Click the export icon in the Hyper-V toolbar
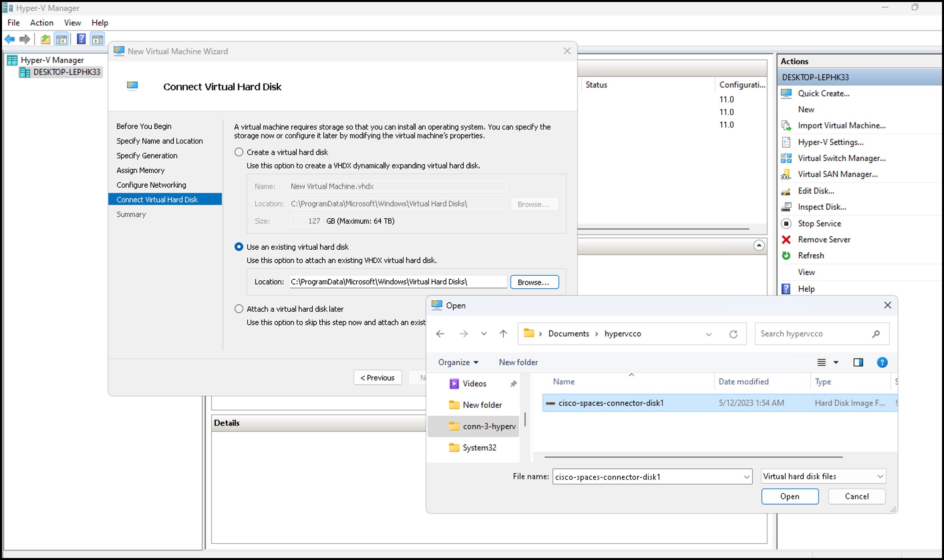 point(45,39)
